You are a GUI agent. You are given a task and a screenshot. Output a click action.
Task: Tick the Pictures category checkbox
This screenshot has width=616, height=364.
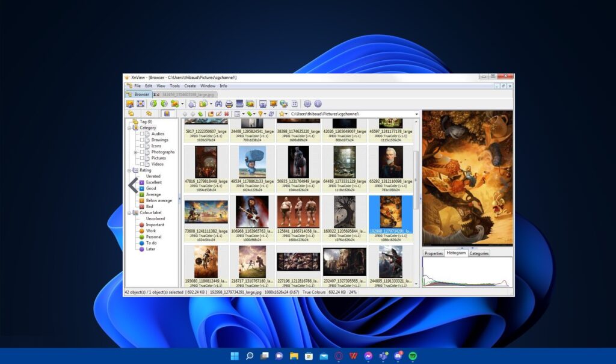click(142, 158)
